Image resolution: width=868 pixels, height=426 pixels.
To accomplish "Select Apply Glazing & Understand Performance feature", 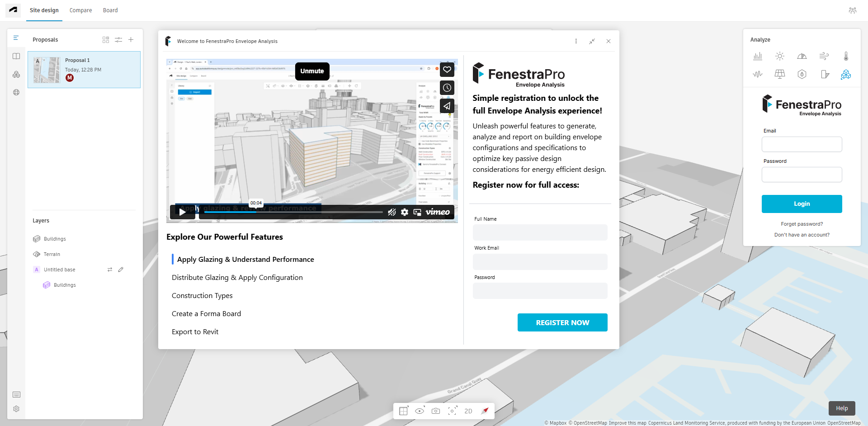I will point(245,259).
